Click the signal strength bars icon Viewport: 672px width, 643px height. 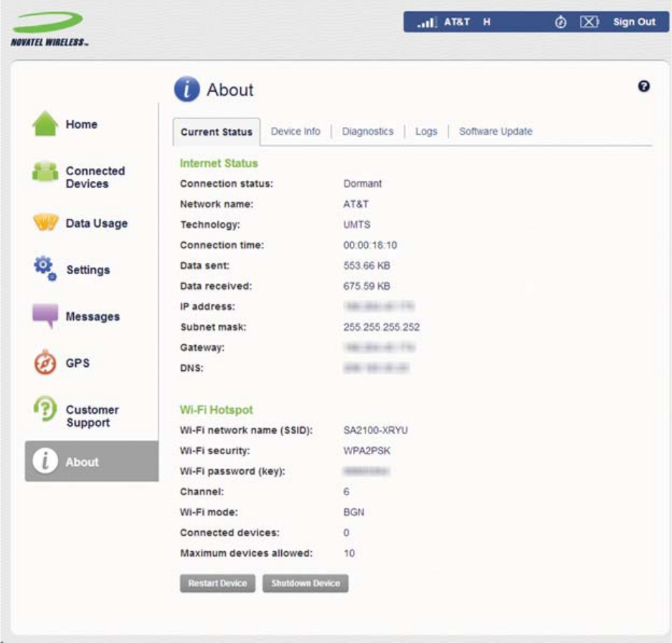point(427,22)
